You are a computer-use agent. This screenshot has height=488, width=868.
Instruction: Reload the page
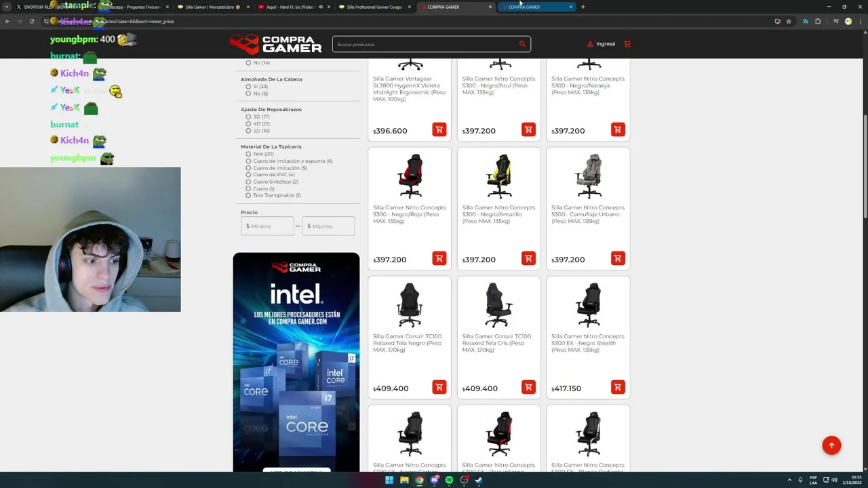coord(31,21)
